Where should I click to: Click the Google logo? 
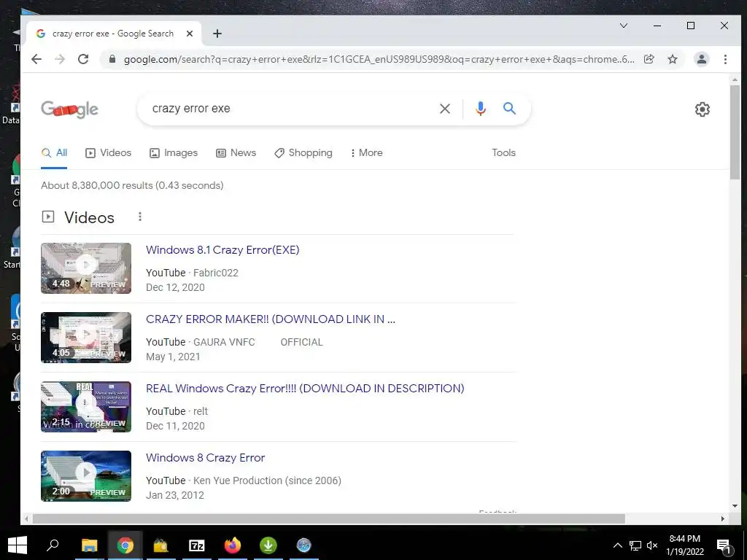(x=69, y=109)
